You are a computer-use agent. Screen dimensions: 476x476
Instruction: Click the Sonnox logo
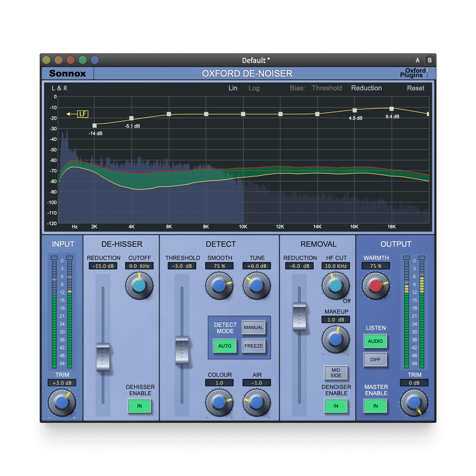[67, 73]
